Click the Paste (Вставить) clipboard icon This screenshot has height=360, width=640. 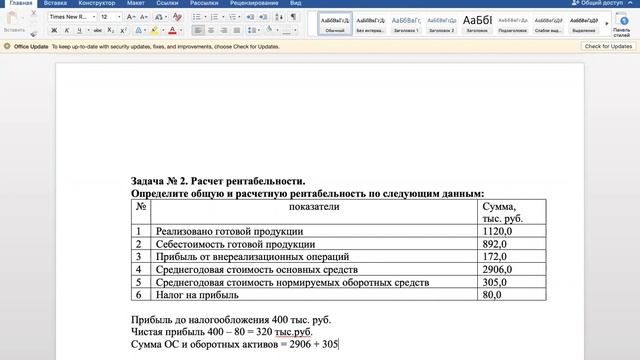(x=12, y=18)
